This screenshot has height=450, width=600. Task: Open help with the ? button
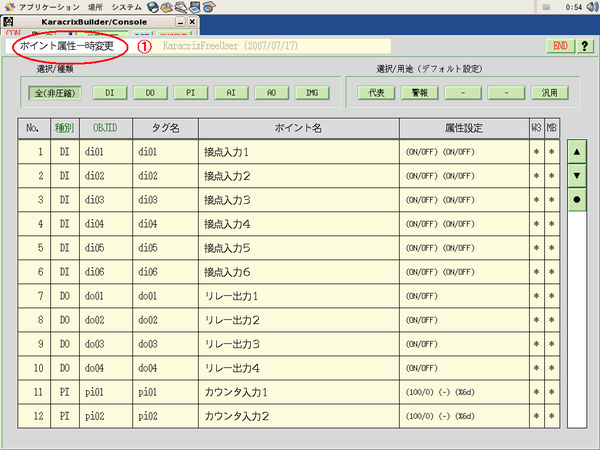tap(585, 46)
